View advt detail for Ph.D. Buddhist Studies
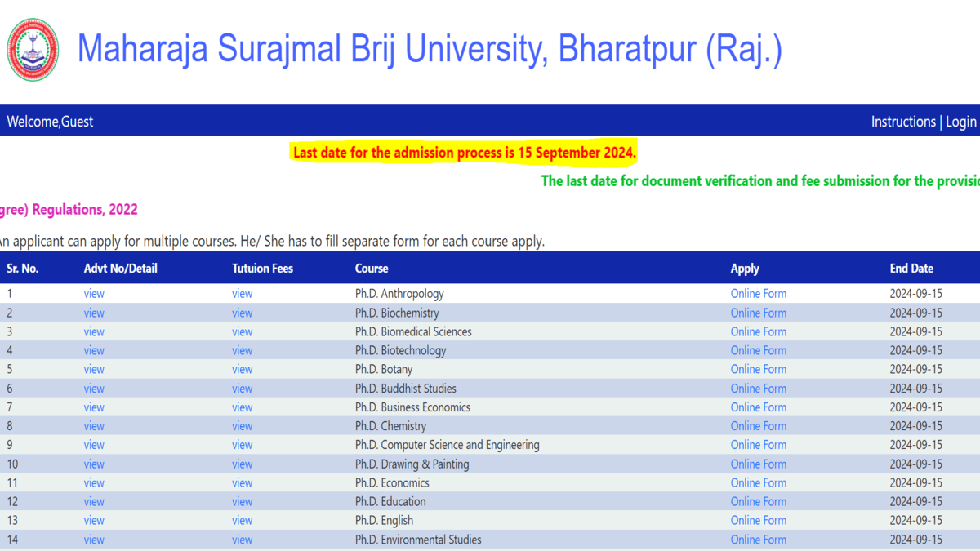980x551 pixels. (x=94, y=389)
